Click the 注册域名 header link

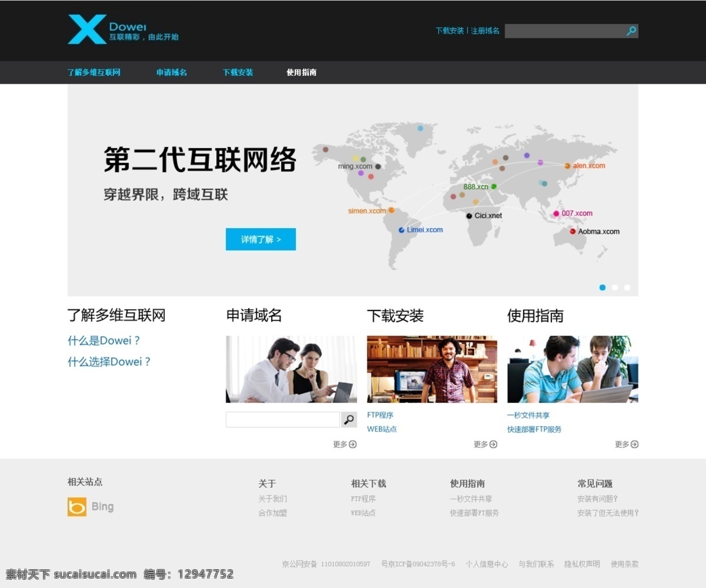[485, 31]
